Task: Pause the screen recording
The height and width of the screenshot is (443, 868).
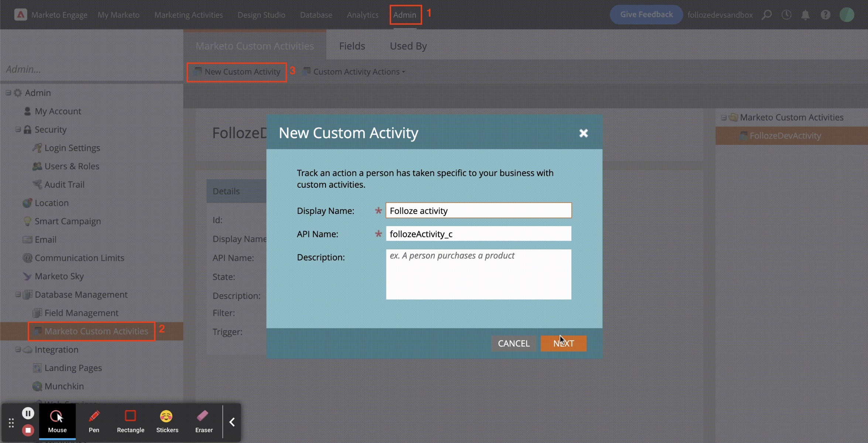Action: [x=28, y=413]
